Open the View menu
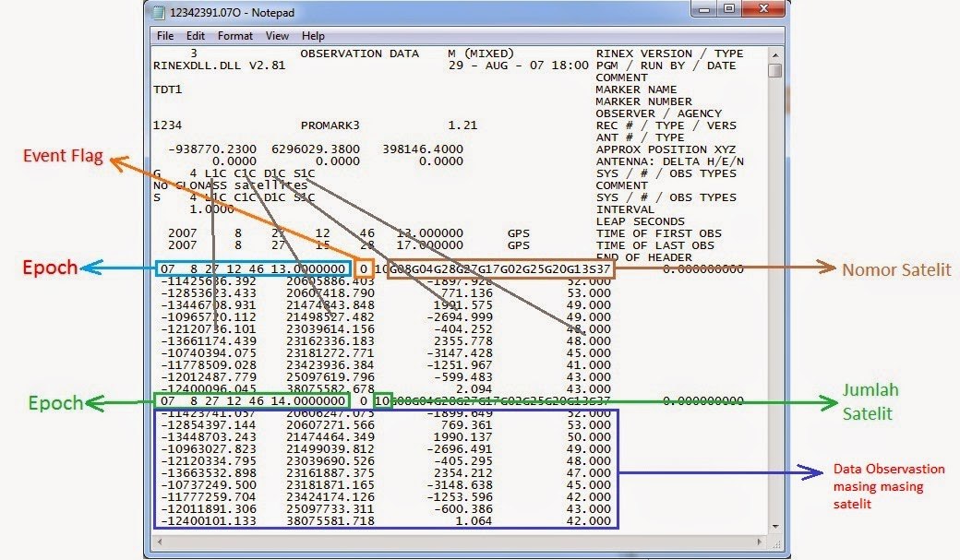This screenshot has width=960, height=560. click(x=276, y=35)
